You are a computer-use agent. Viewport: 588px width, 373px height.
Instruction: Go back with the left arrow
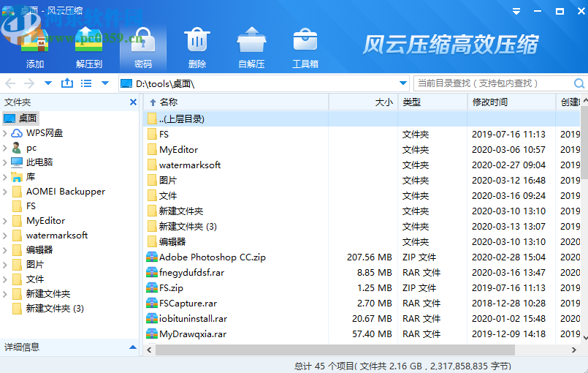[10, 83]
